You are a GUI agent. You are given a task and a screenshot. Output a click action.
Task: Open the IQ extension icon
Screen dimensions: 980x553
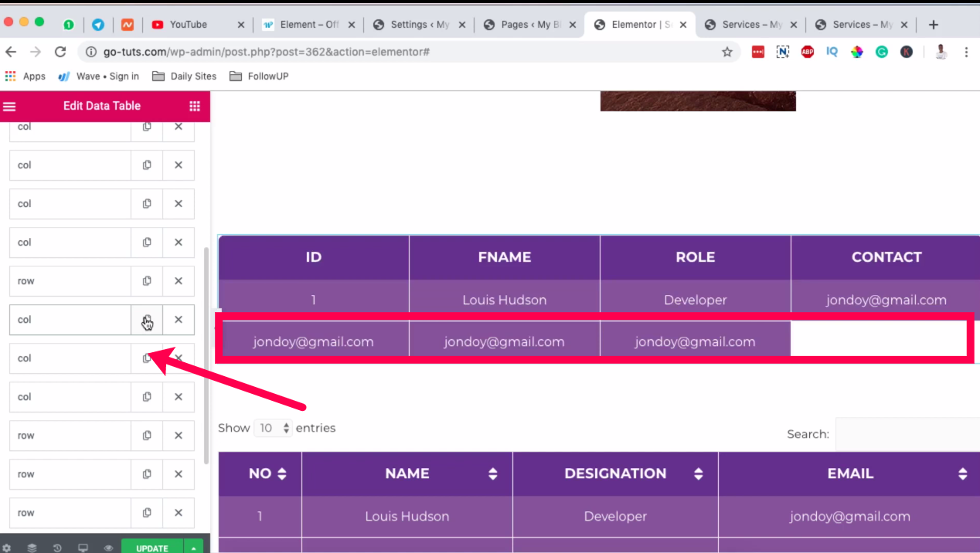click(x=832, y=52)
